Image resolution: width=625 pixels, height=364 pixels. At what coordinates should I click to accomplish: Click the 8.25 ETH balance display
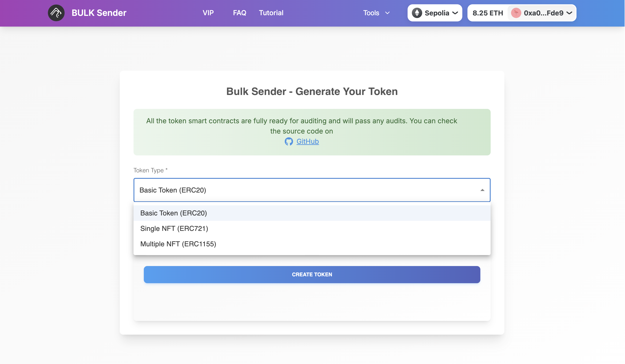tap(488, 13)
